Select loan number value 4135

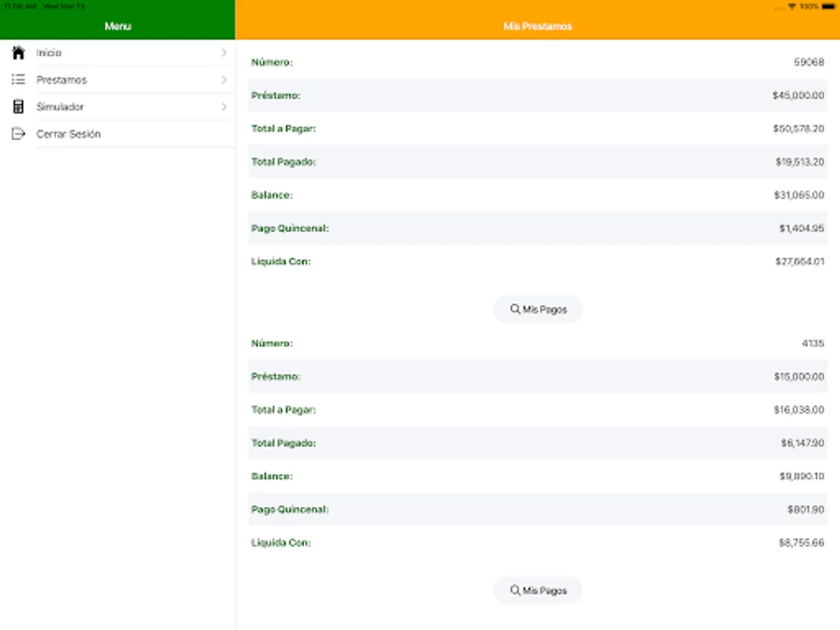point(813,343)
